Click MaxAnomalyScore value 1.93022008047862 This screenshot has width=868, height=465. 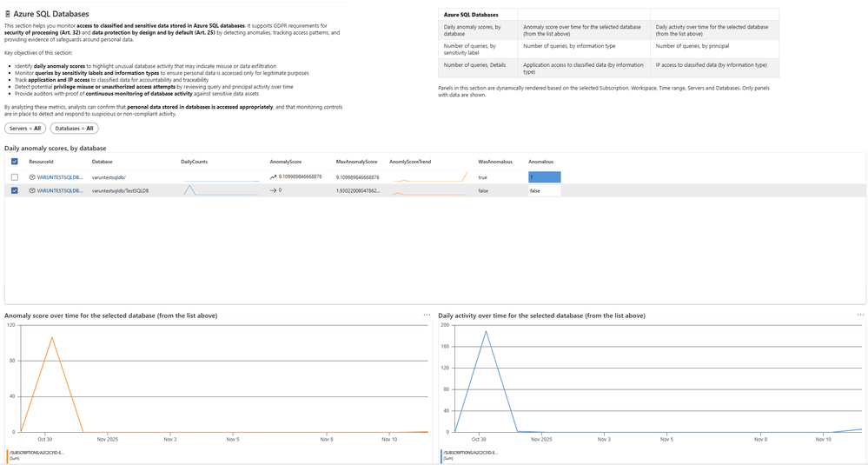tap(358, 190)
